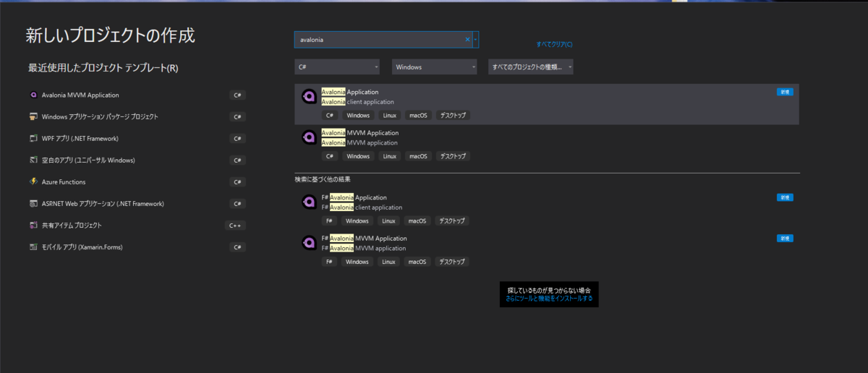The height and width of the screenshot is (373, 868).
Task: Click 空白のアプリ (ユニバーサル Windows) icon
Action: point(33,160)
